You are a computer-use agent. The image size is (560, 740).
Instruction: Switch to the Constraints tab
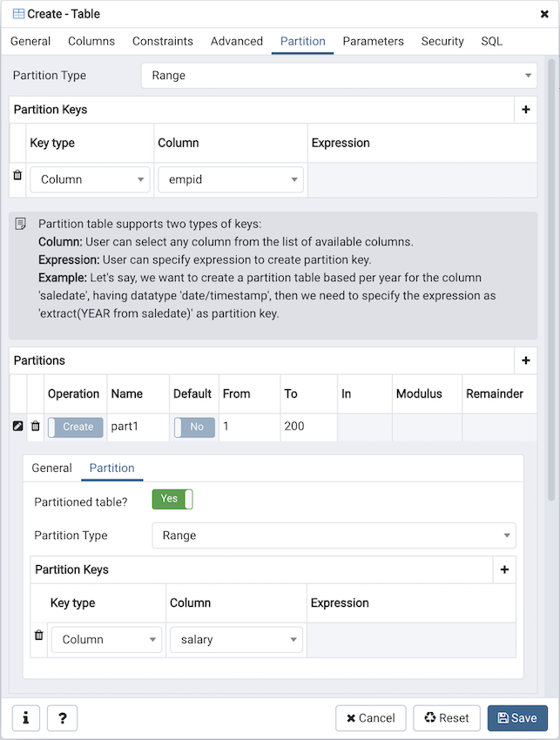click(x=163, y=41)
